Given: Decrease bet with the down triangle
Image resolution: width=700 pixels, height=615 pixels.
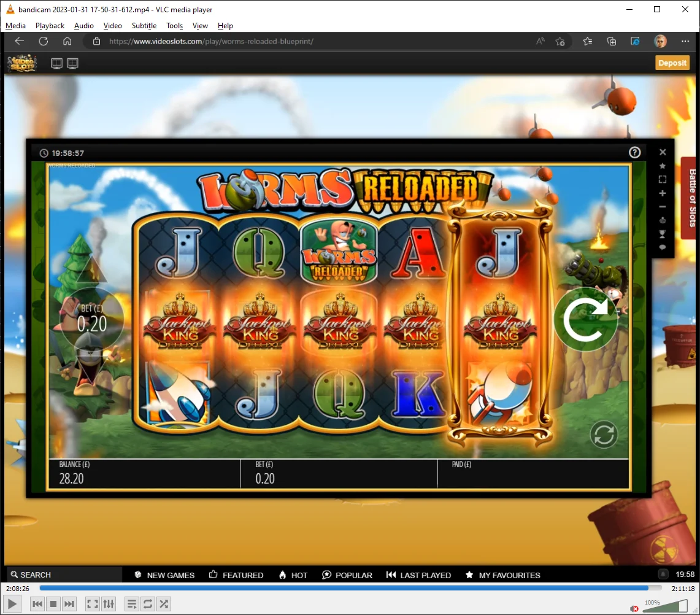Looking at the screenshot, I should coord(91,371).
